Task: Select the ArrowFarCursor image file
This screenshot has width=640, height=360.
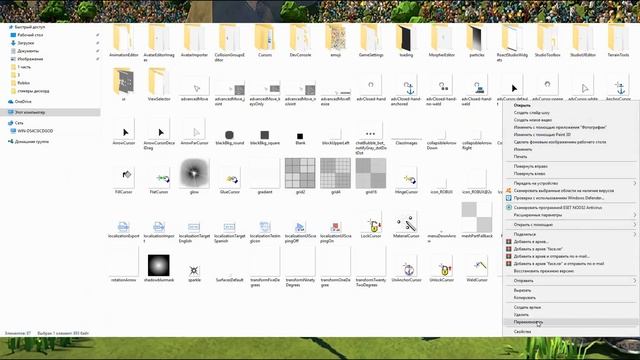Action: click(x=194, y=132)
